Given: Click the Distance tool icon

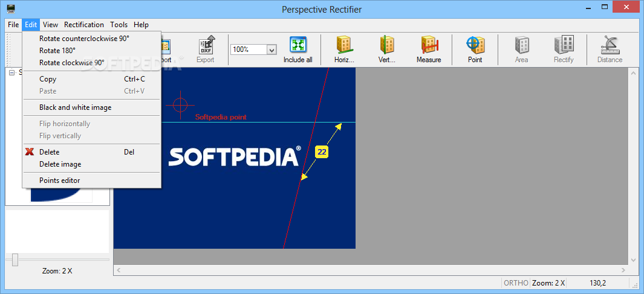Looking at the screenshot, I should (x=610, y=44).
